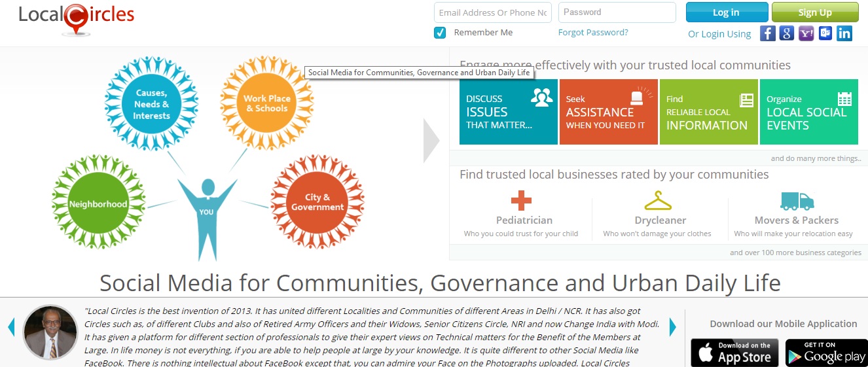Screen dimensions: 868x367
Task: Click 'and over 100 more business categories'
Action: [795, 253]
